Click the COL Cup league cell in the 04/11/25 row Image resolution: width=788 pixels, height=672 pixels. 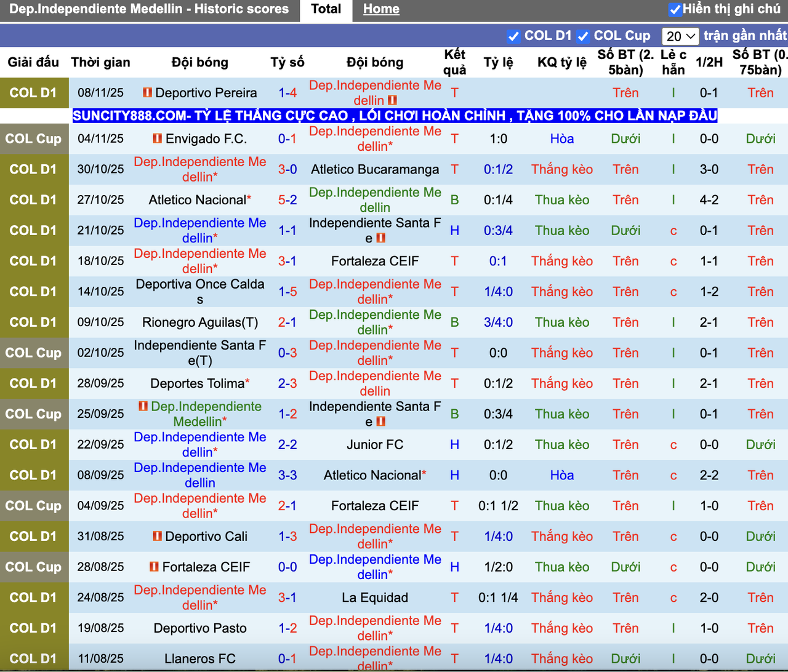(34, 138)
